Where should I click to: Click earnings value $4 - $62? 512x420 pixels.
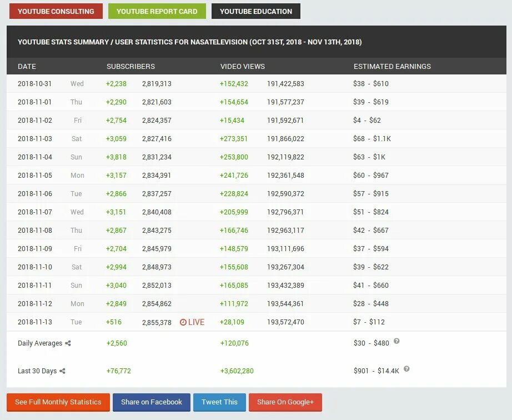pyautogui.click(x=367, y=120)
